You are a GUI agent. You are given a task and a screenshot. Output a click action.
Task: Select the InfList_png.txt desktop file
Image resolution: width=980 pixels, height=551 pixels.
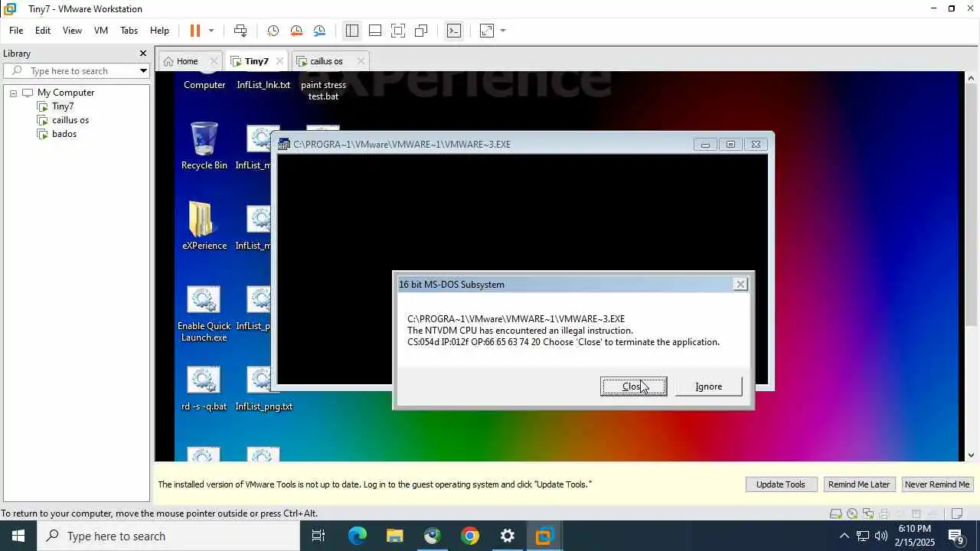coord(264,389)
